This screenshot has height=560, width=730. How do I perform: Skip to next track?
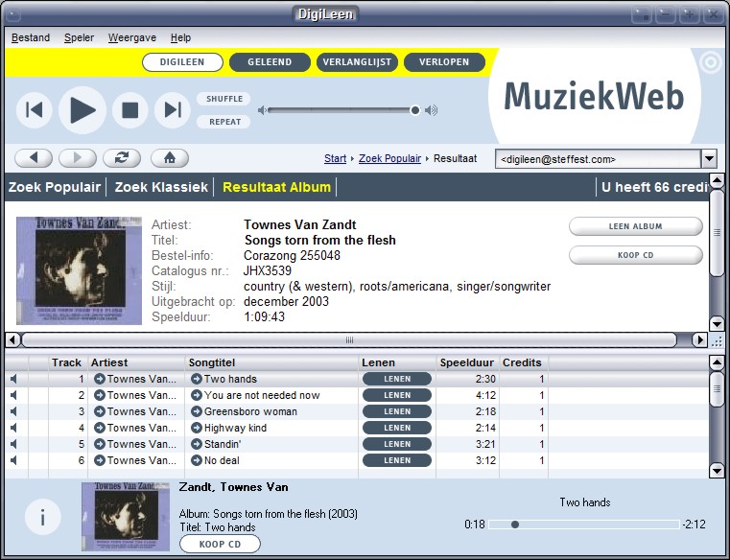tap(172, 110)
